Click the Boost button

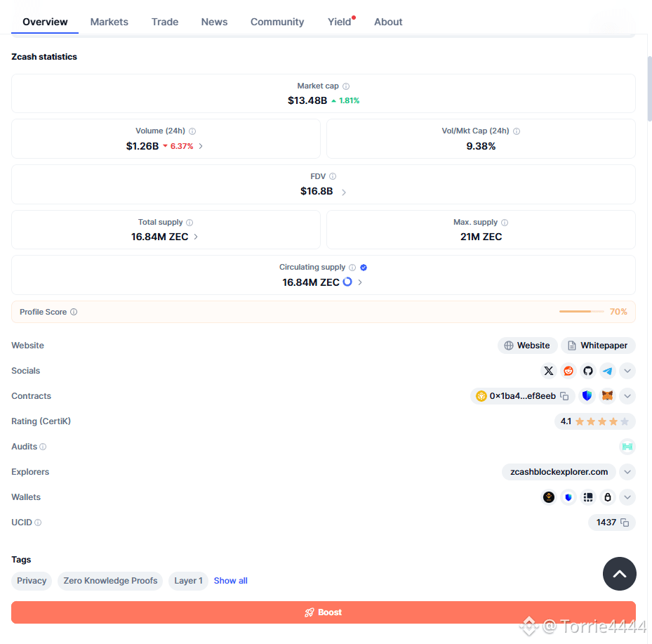tap(323, 612)
